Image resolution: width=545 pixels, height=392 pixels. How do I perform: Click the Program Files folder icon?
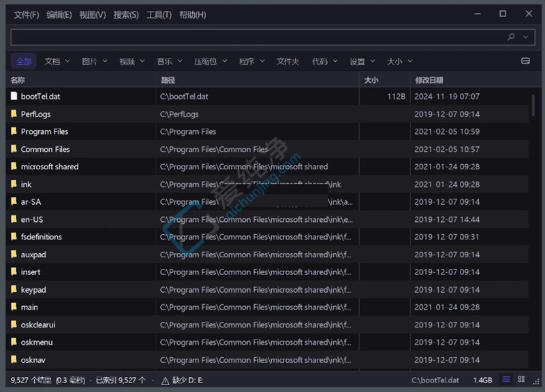pyautogui.click(x=14, y=131)
